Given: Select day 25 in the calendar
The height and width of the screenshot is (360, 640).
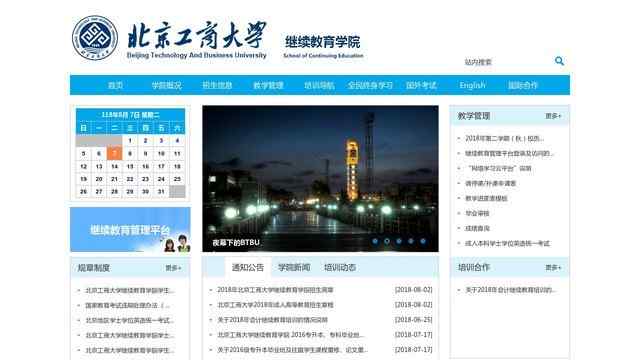Looking at the screenshot, I should tap(177, 179).
